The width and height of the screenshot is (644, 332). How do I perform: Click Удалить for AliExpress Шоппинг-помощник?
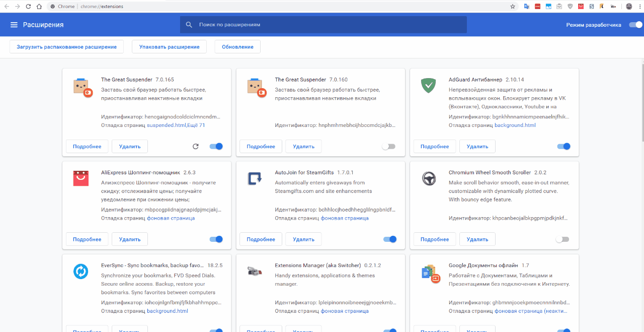(x=130, y=239)
